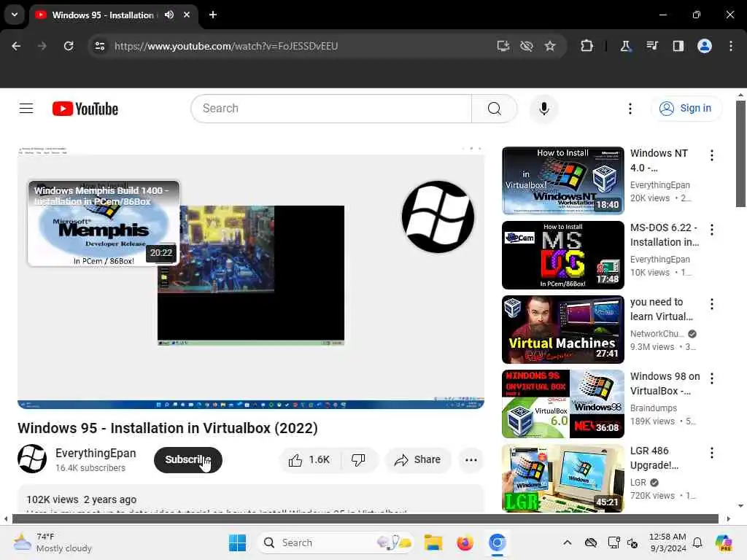Open the Virtual Machines video thumbnail
The width and height of the screenshot is (747, 560).
(562, 329)
